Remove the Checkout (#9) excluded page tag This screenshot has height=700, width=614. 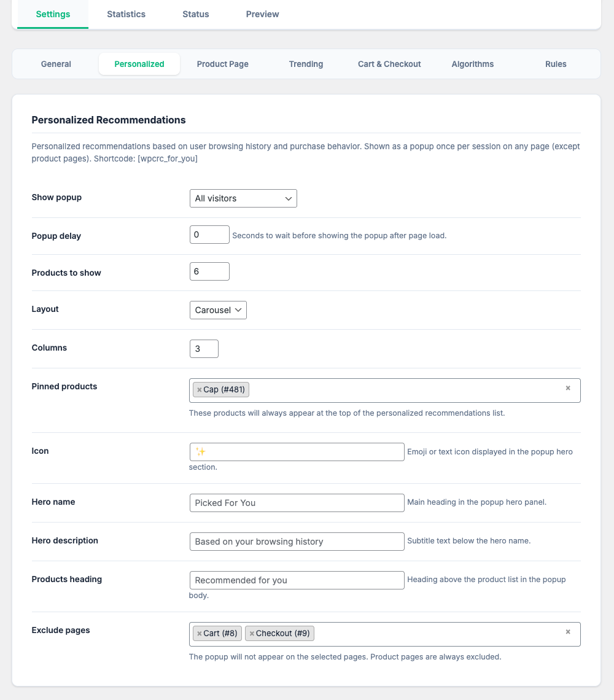point(252,634)
